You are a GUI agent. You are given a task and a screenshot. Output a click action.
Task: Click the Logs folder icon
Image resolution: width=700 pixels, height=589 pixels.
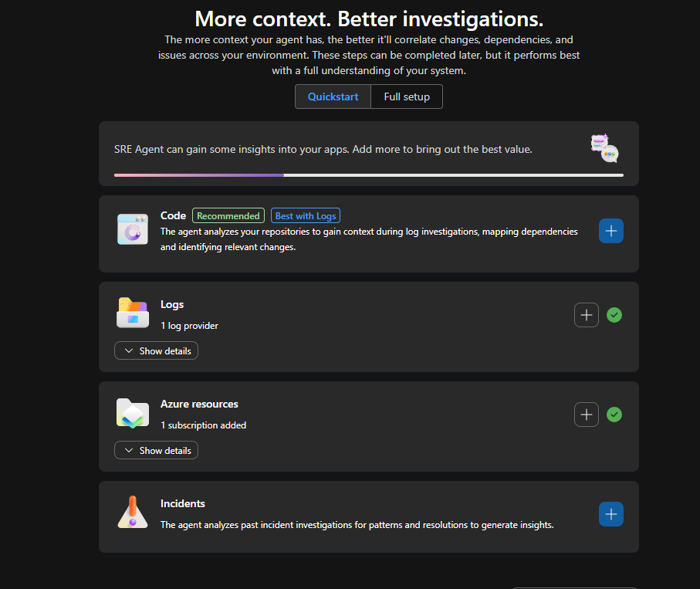(133, 313)
